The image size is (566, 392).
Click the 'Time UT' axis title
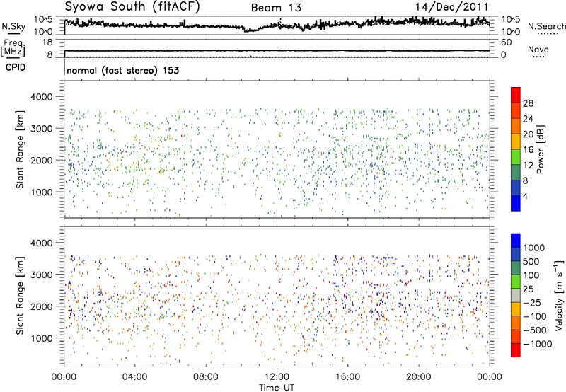coord(277,388)
